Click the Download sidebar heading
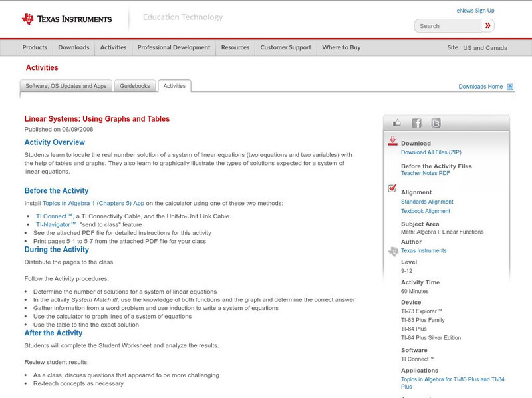Image resolution: width=532 pixels, height=398 pixels. [416, 144]
